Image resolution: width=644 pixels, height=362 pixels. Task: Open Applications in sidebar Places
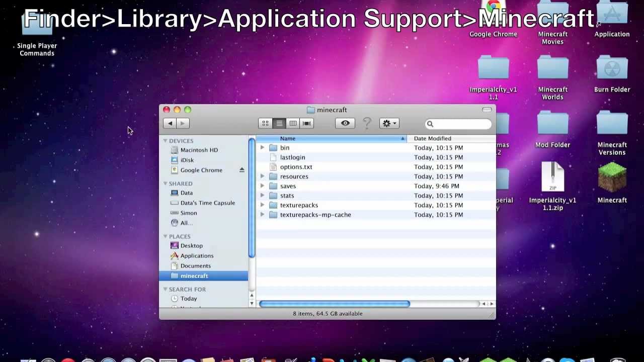[x=197, y=255]
